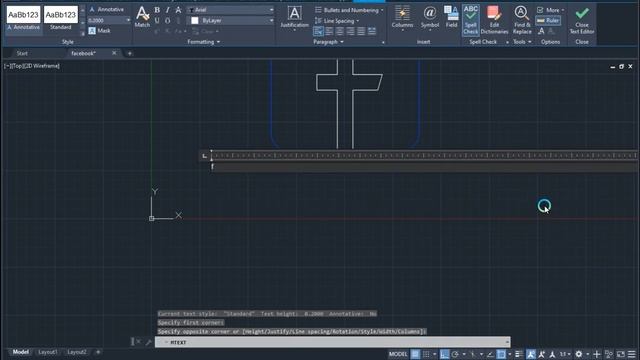Select the facebook* drawing tab
The width and height of the screenshot is (640, 360).
click(83, 53)
